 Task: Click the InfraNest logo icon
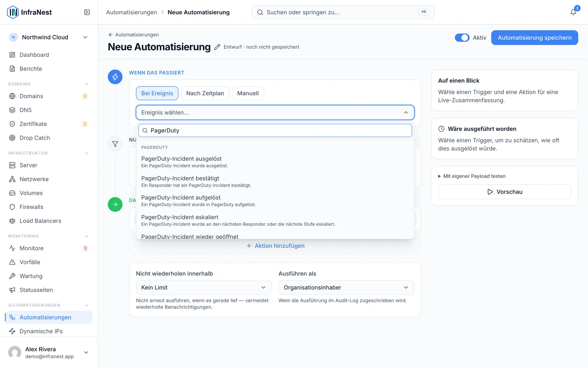pyautogui.click(x=13, y=12)
